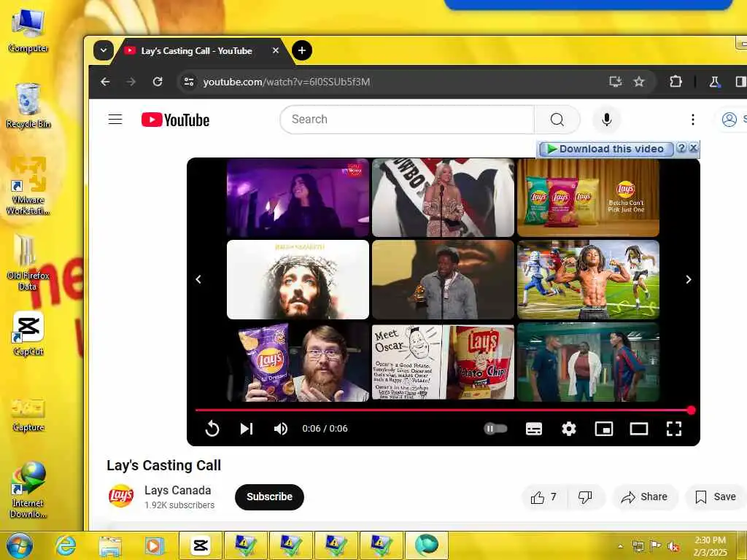This screenshot has width=747, height=560.
Task: Open the Betcha Can't Pick Just One thumbnail
Action: 589,198
